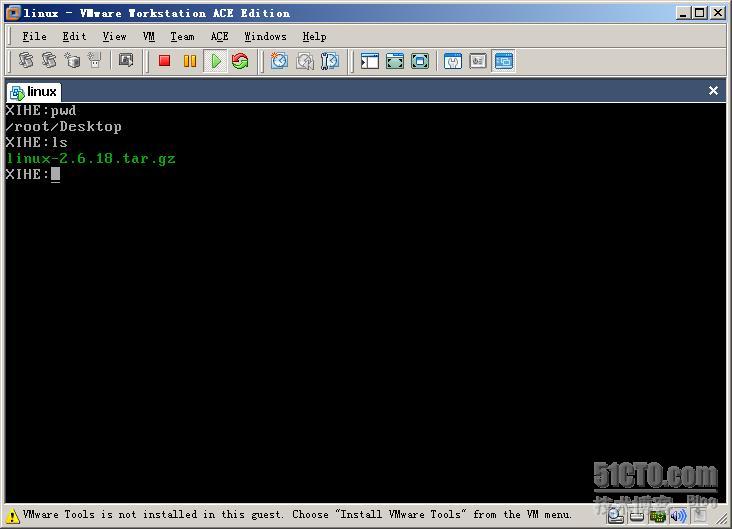
Task: Open the VM menu
Action: tap(149, 36)
